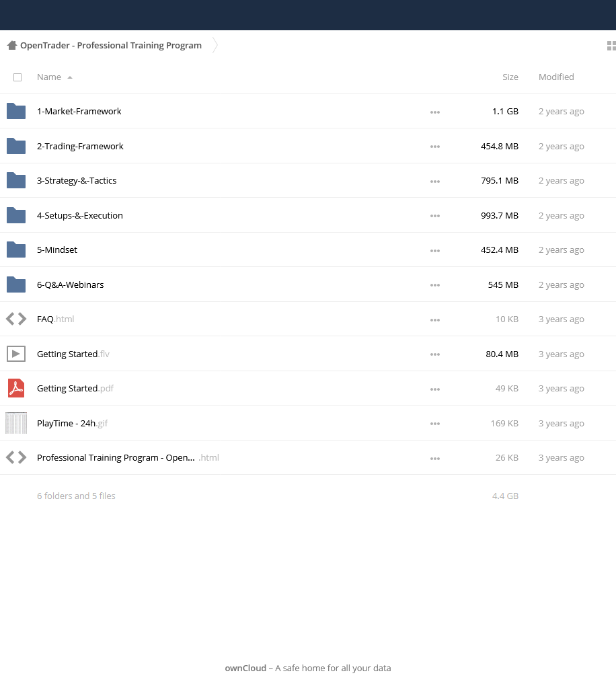Open more actions for Professional Training Program html
The width and height of the screenshot is (616, 688).
[435, 459]
